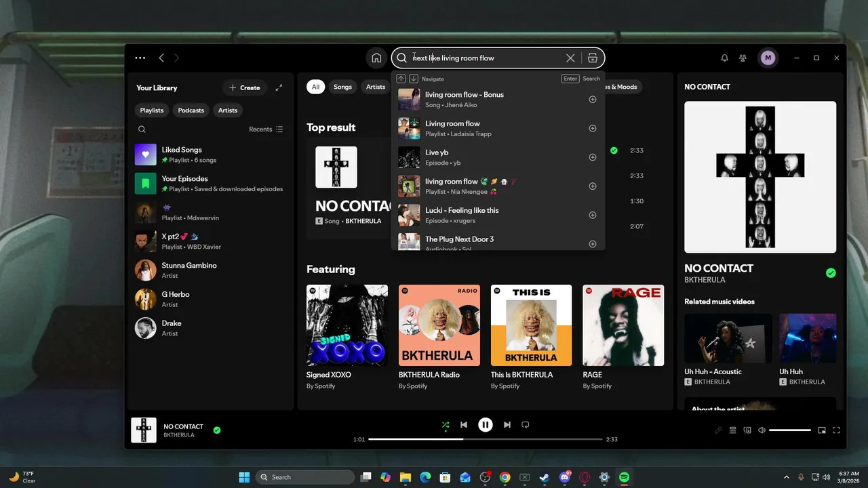
Task: Open the This Is BKTHERULA card
Action: pos(532,338)
